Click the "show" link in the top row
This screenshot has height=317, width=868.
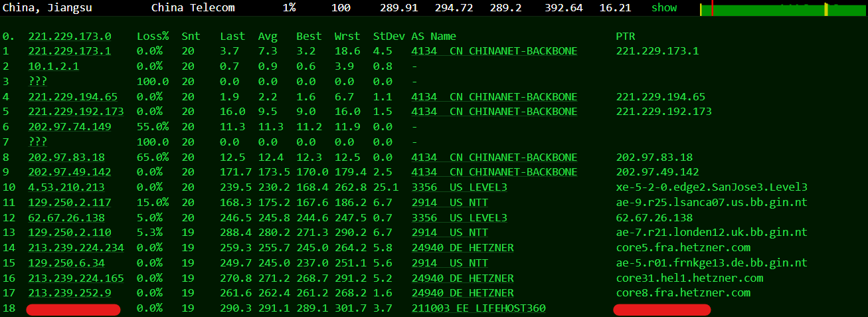(663, 8)
